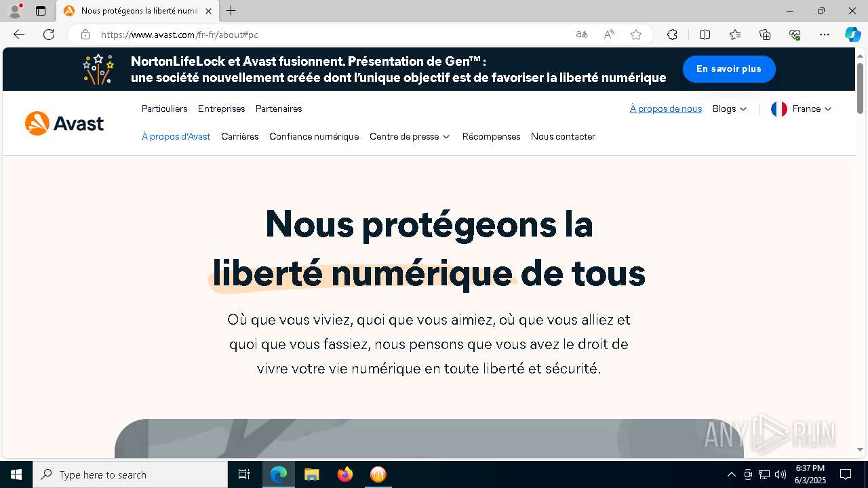Viewport: 868px width, 488px height.
Task: Open the favorites list icon
Action: coord(735,35)
